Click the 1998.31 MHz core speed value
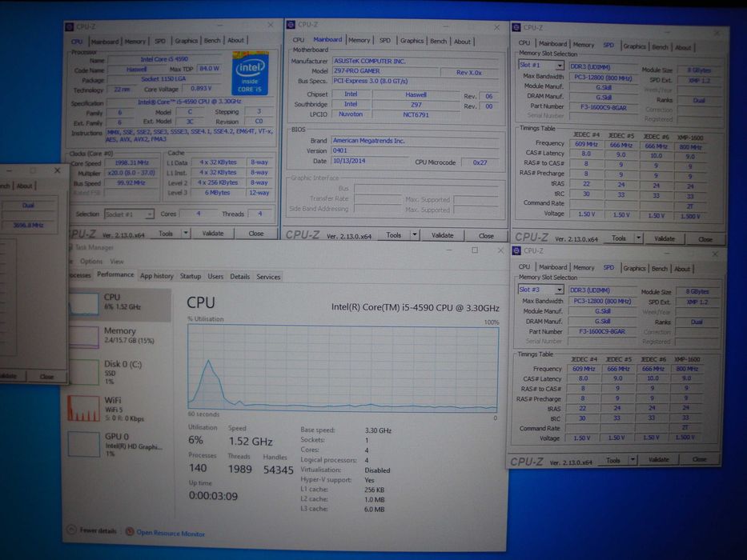The height and width of the screenshot is (560, 747). click(132, 163)
